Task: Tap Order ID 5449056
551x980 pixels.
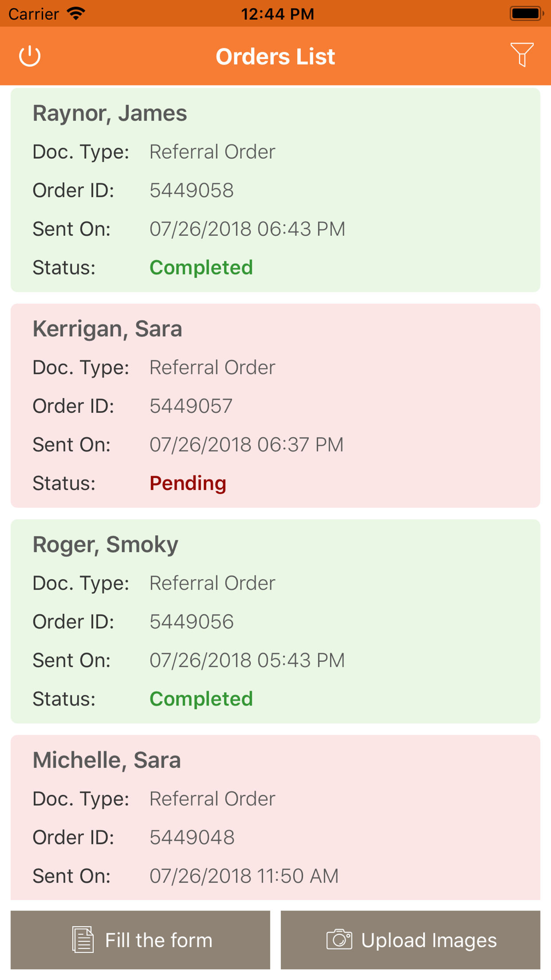Action: (192, 622)
